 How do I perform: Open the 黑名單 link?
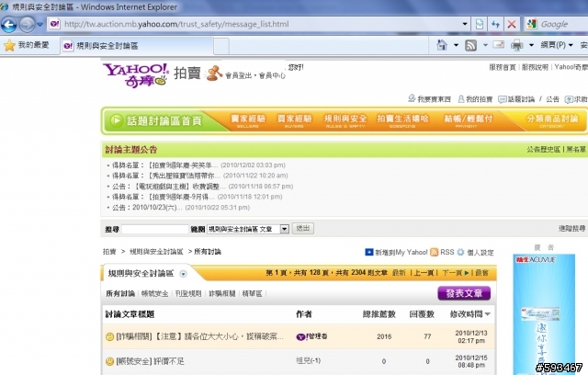click(x=576, y=149)
